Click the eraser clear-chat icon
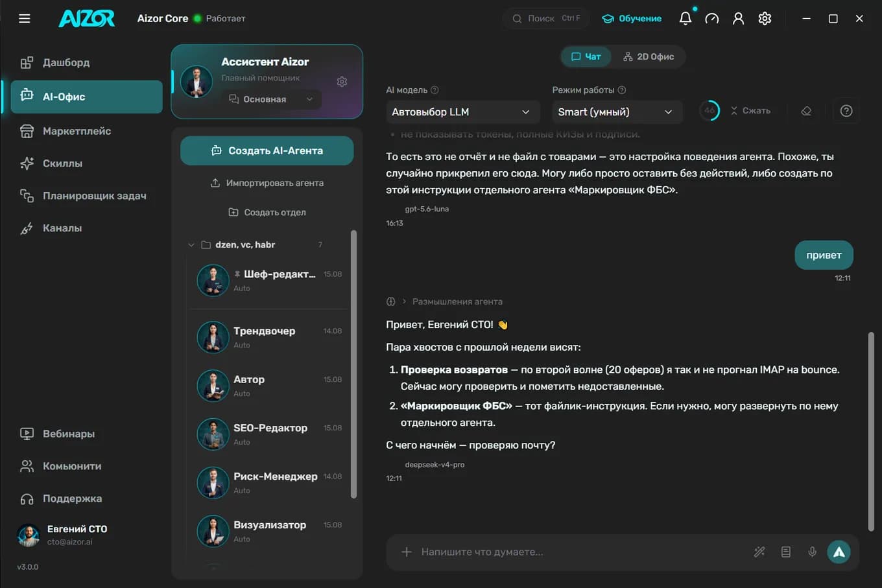The height and width of the screenshot is (588, 882). tap(806, 111)
